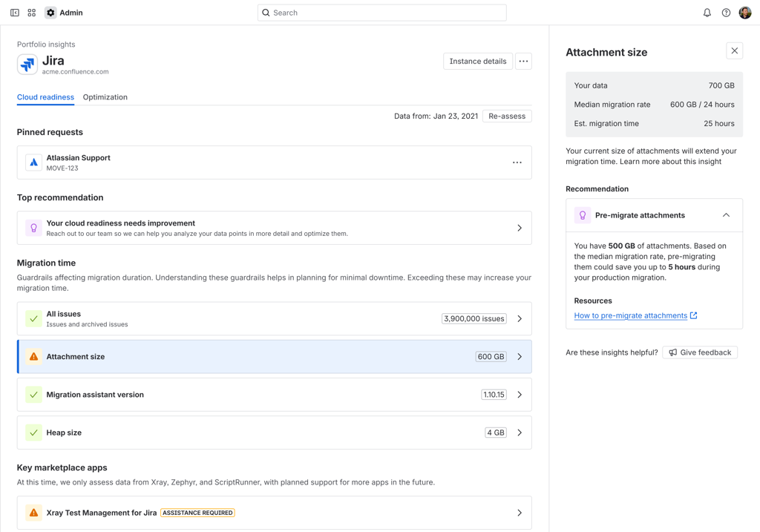
Task: Open the ellipsis menu beside Instance details
Action: (523, 61)
